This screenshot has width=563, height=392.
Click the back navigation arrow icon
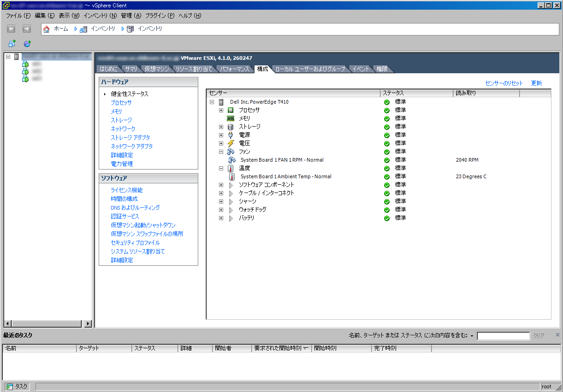point(12,29)
